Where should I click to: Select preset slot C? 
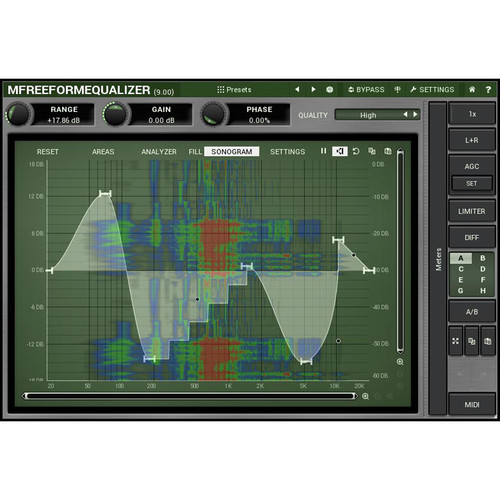pyautogui.click(x=461, y=269)
